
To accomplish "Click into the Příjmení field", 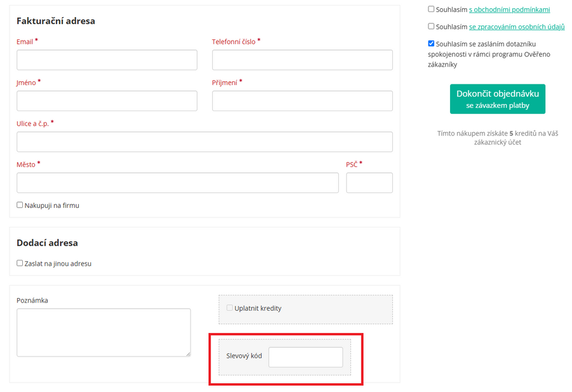I will (302, 101).
